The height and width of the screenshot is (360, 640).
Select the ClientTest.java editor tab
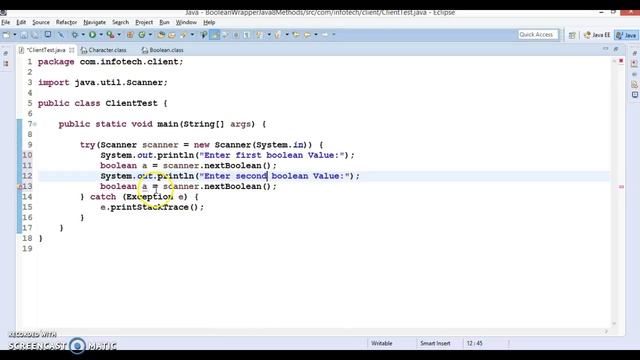point(46,50)
